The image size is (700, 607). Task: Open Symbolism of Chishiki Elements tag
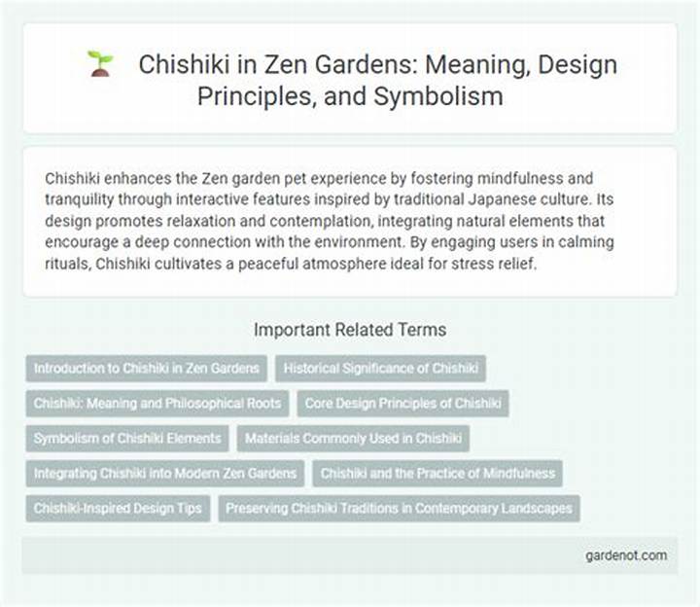click(x=127, y=438)
